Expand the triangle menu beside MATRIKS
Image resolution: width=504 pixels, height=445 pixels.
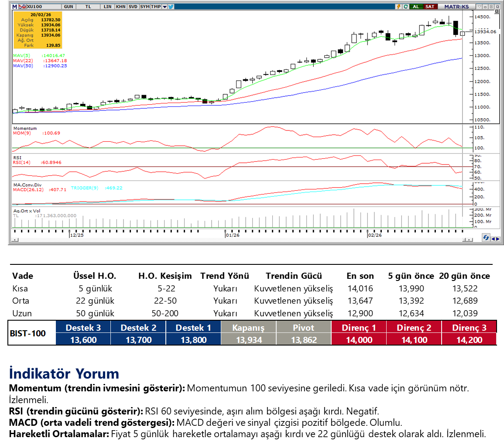click(480, 7)
